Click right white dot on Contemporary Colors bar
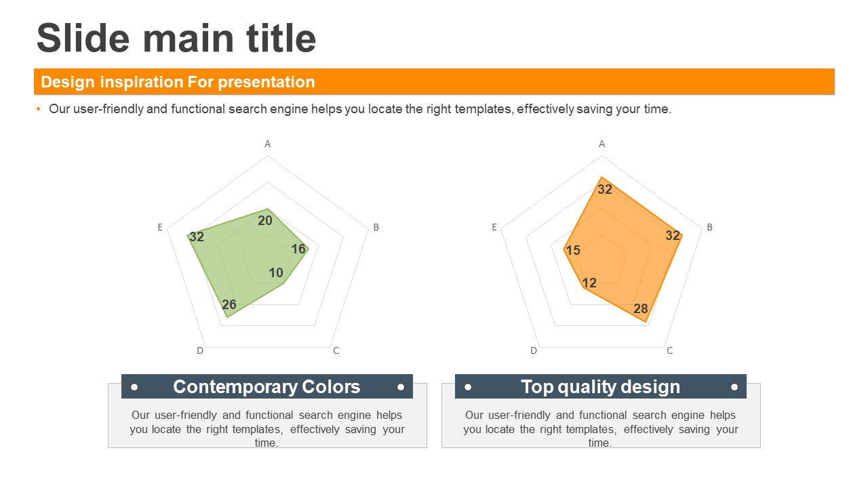 pyautogui.click(x=401, y=387)
